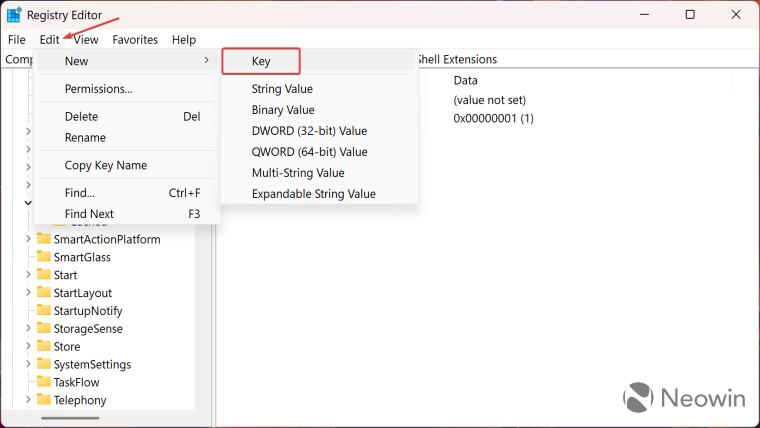Expand the SmartActionPlatform key
Screen dimensions: 760x428
click(x=28, y=238)
